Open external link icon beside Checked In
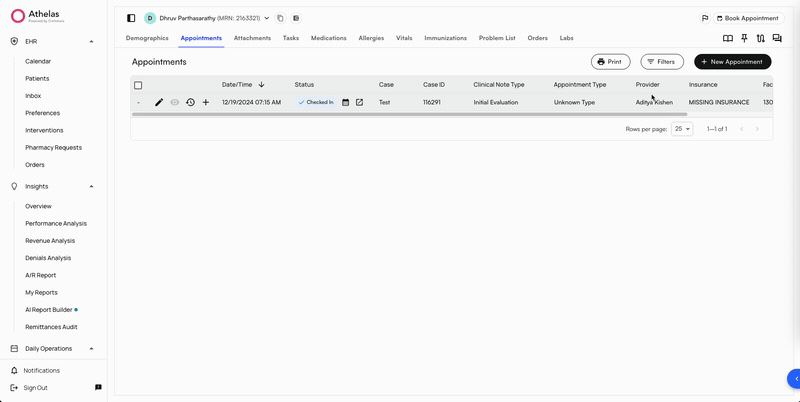 point(359,103)
